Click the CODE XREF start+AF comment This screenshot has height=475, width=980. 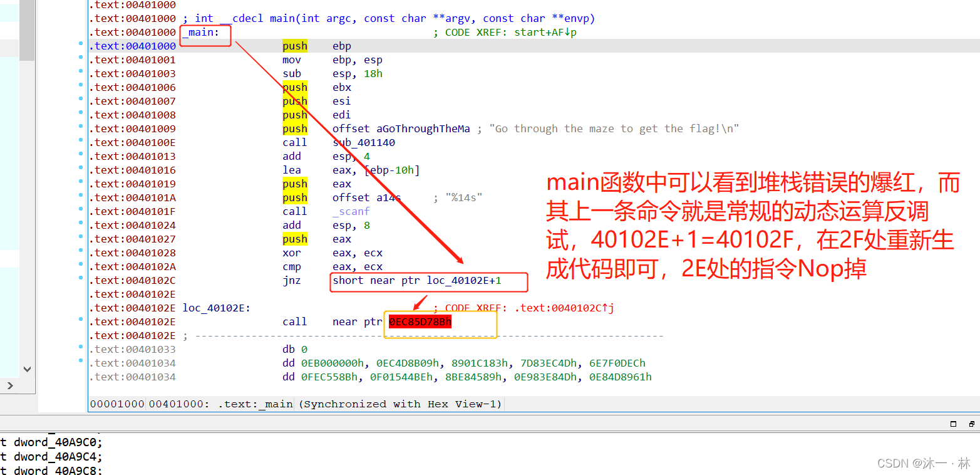[505, 32]
